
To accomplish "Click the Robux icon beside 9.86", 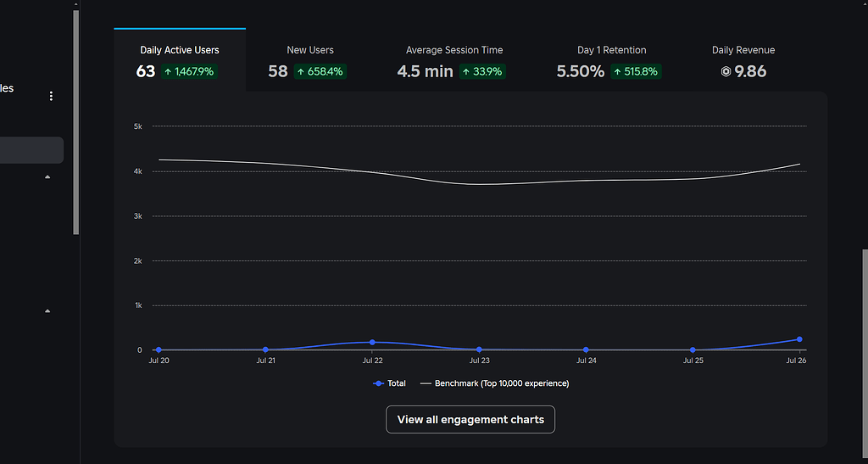I will 726,72.
